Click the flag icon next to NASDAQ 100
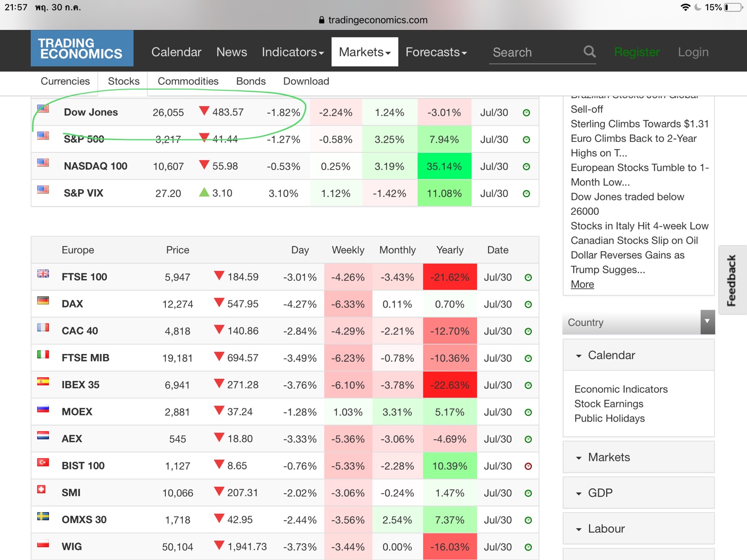Image resolution: width=747 pixels, height=560 pixels. tap(43, 162)
